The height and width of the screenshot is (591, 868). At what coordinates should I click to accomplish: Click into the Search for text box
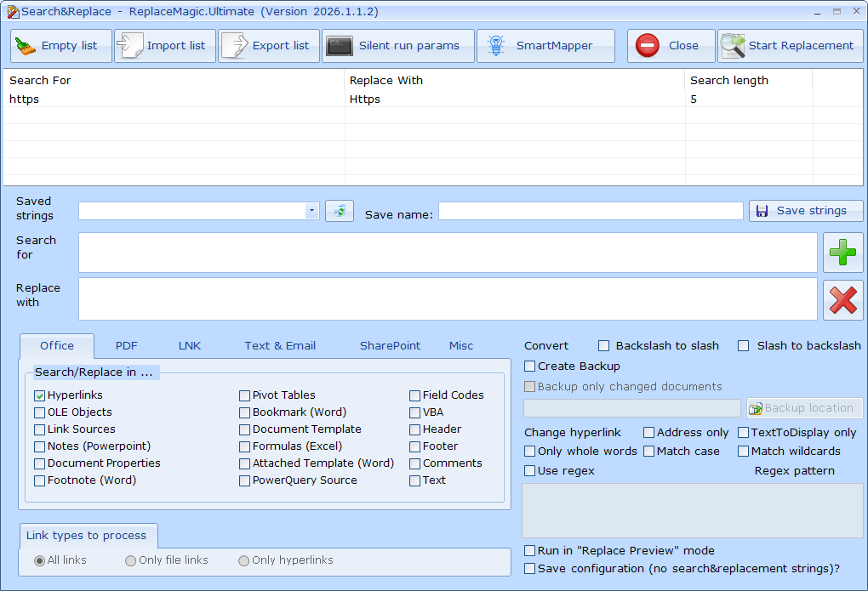tap(448, 253)
